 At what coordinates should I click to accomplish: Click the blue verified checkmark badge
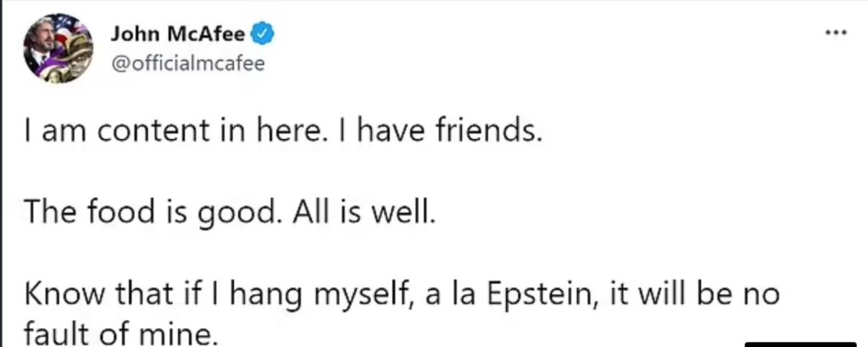point(263,35)
